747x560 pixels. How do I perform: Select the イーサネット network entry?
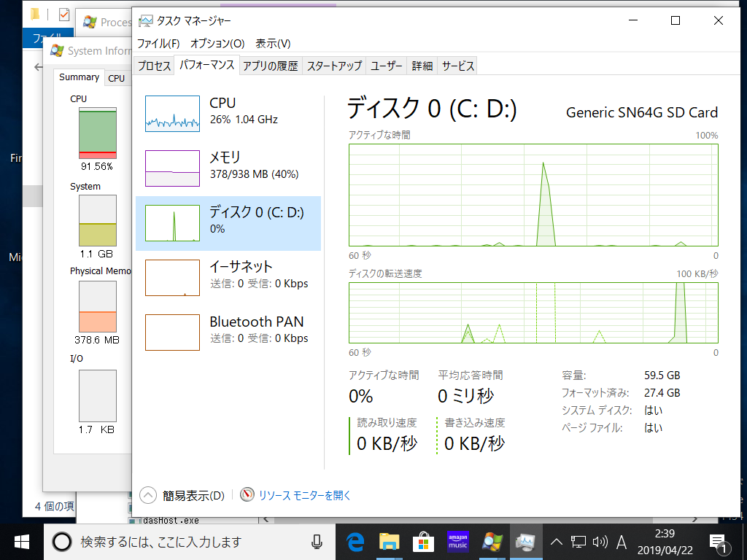(x=228, y=278)
